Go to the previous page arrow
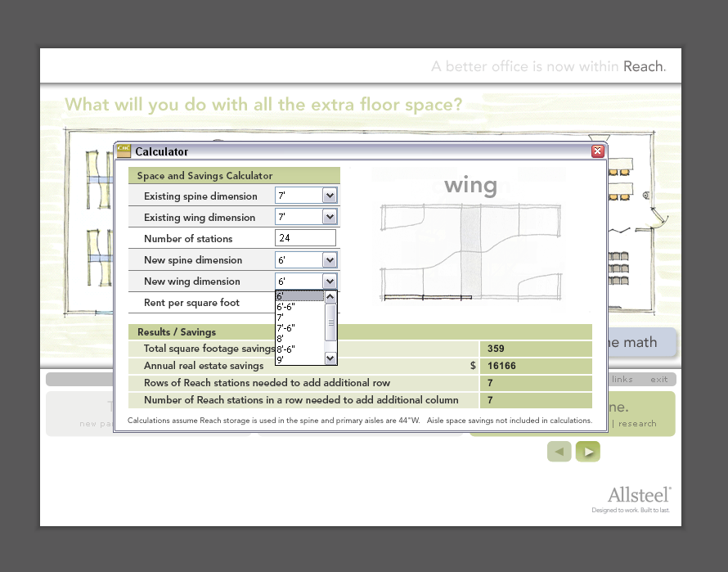This screenshot has width=728, height=572. [559, 451]
